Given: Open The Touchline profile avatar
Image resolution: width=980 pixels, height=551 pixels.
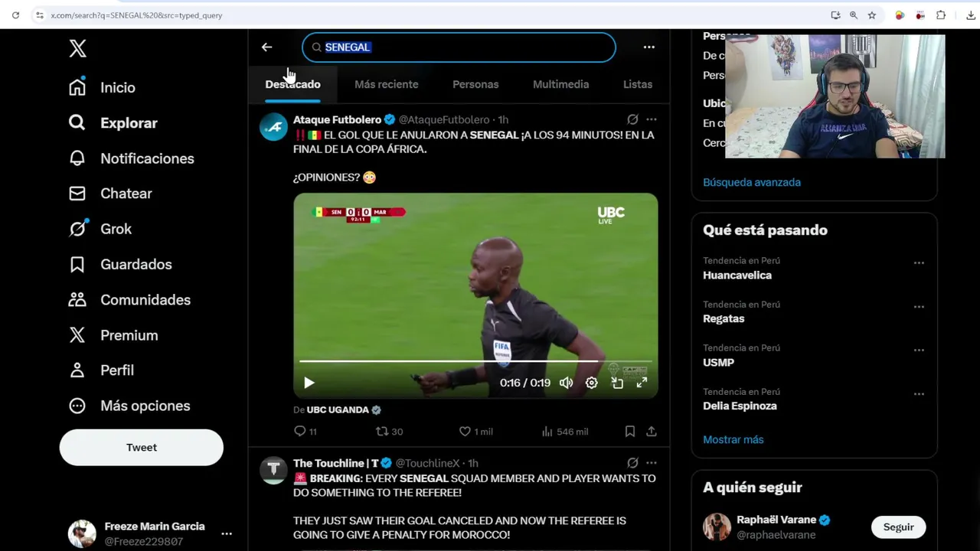Looking at the screenshot, I should (273, 471).
